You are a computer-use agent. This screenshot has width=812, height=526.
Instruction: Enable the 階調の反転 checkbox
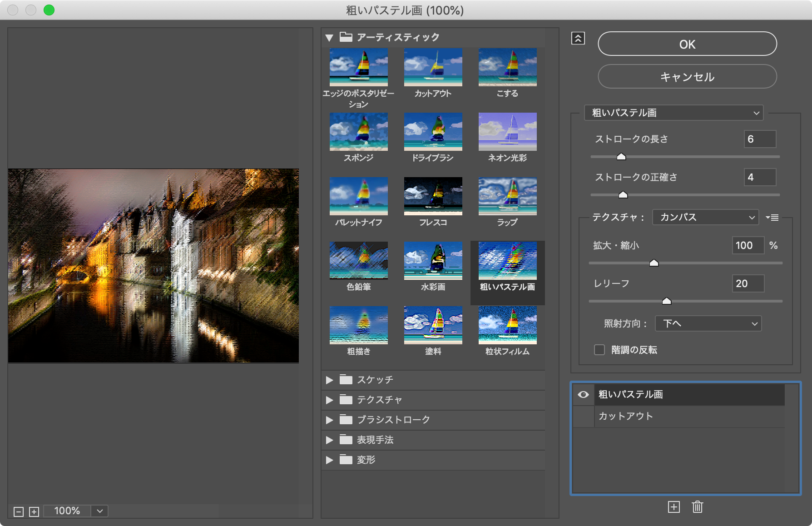coord(599,350)
